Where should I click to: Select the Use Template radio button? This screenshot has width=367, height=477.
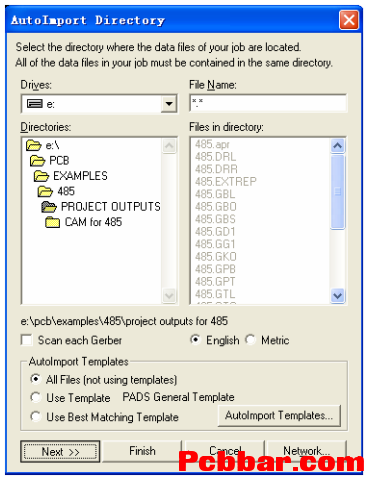[x=35, y=397]
